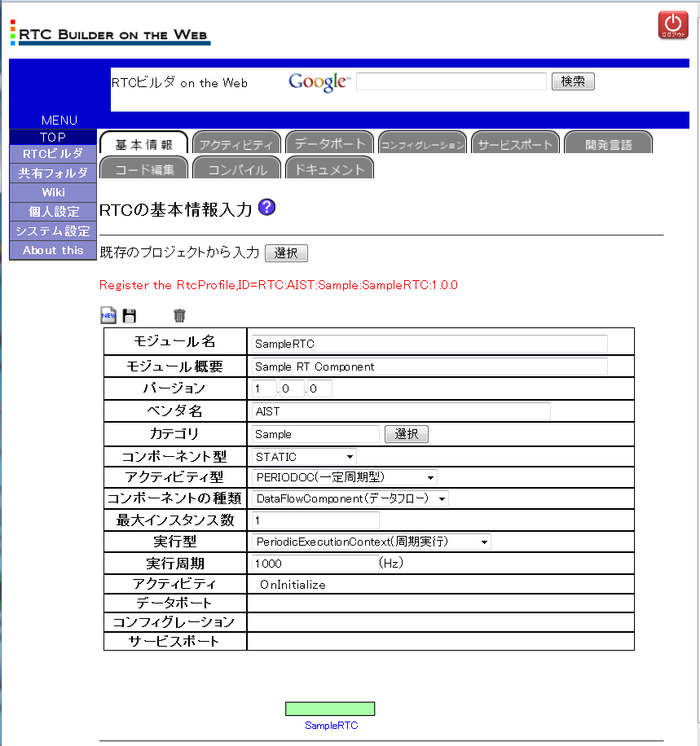Open 個人設定 in the side menu

53,212
